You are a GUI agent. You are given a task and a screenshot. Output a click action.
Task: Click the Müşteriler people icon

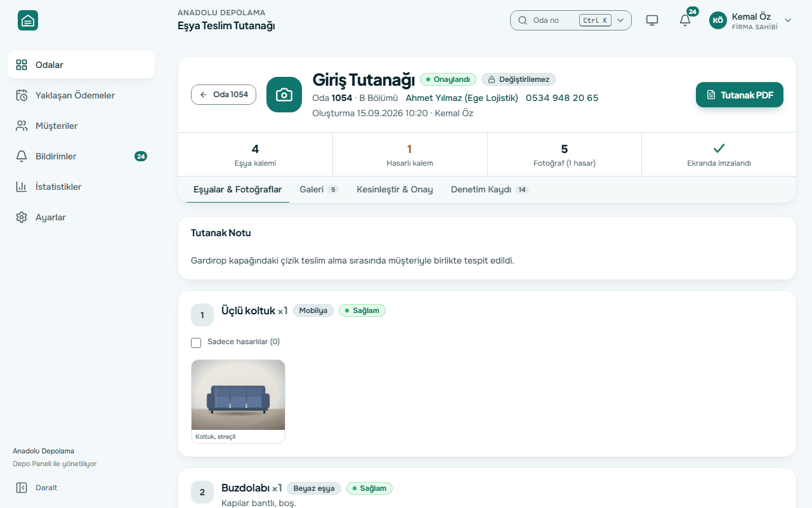point(22,126)
